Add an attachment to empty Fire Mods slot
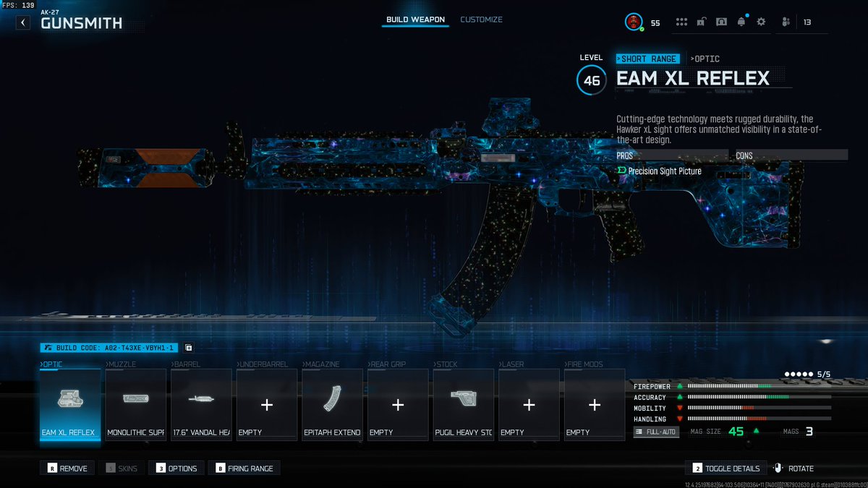 pyautogui.click(x=595, y=404)
